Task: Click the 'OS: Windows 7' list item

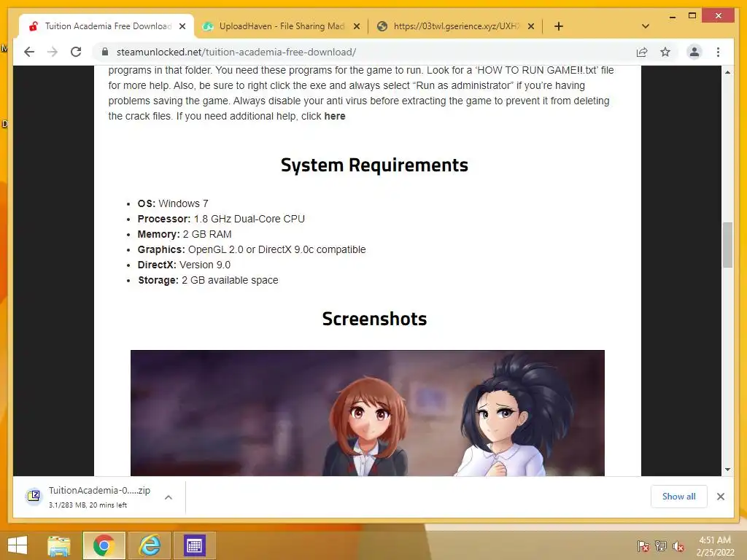Action: click(173, 204)
